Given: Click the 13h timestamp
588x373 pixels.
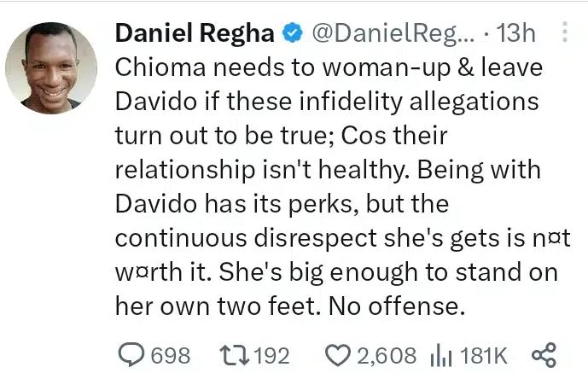Looking at the screenshot, I should (515, 33).
